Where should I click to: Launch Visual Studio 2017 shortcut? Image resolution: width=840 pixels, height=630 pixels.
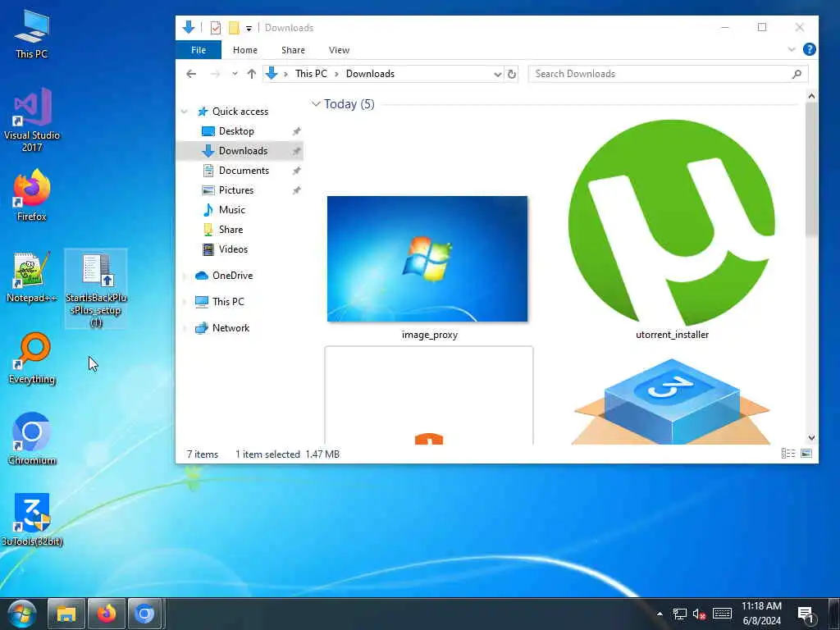point(32,119)
